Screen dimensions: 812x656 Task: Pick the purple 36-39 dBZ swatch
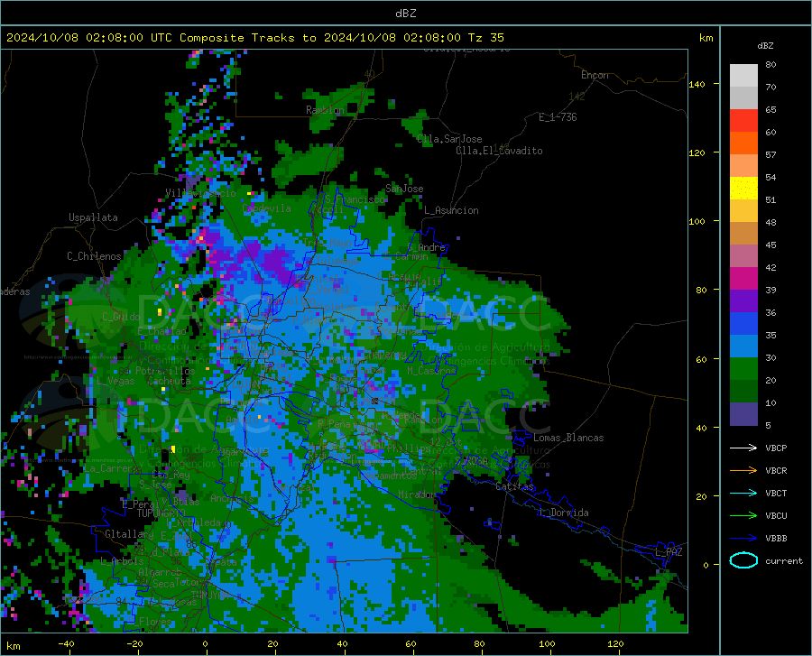point(743,301)
